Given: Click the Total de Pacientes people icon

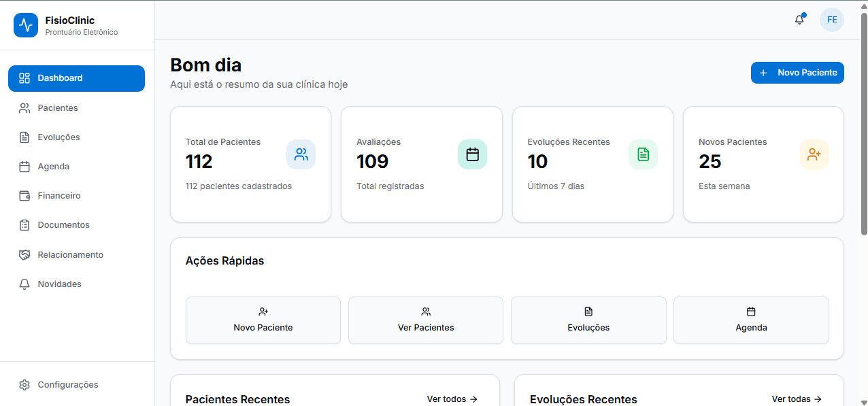Looking at the screenshot, I should [301, 154].
